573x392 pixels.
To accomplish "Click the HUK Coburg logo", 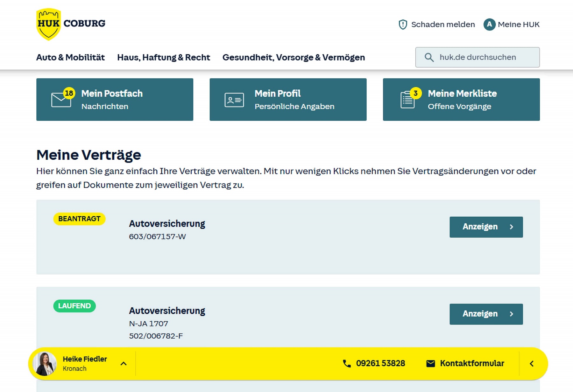I will point(71,22).
